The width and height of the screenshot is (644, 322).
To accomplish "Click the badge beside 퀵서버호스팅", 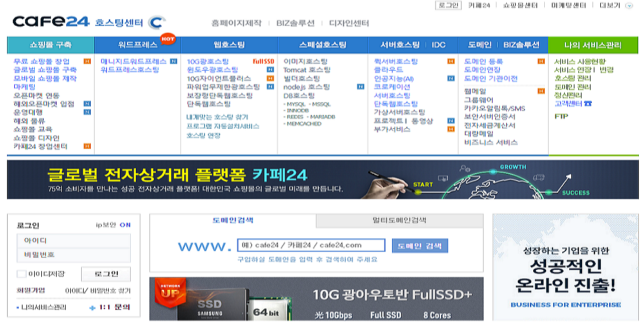I will pyautogui.click(x=451, y=61).
